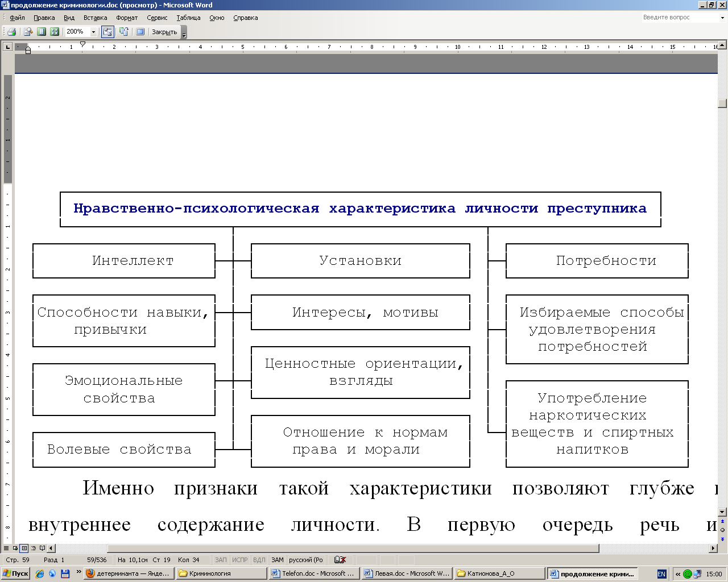728x582 pixels.
Task: Click Shrink to Fit icon
Action: click(x=123, y=32)
